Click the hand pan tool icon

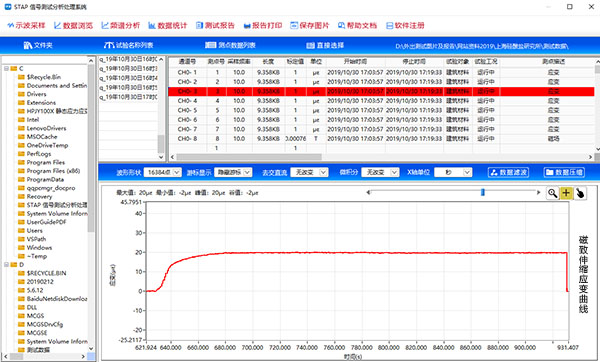click(580, 193)
